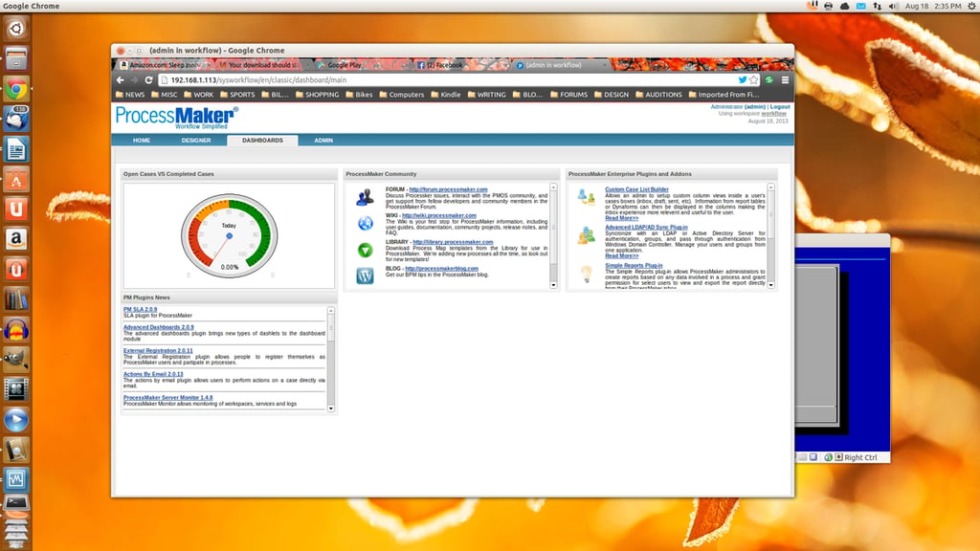Open the PM SLA 2.0.9 link

click(140, 309)
